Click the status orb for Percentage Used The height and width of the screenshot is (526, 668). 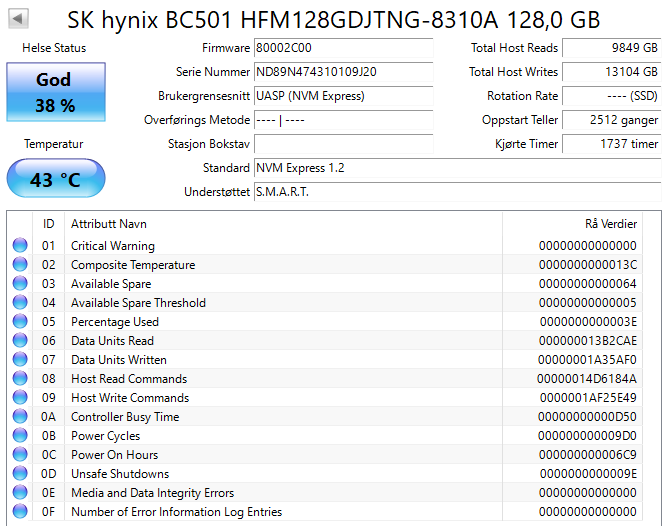click(x=20, y=322)
